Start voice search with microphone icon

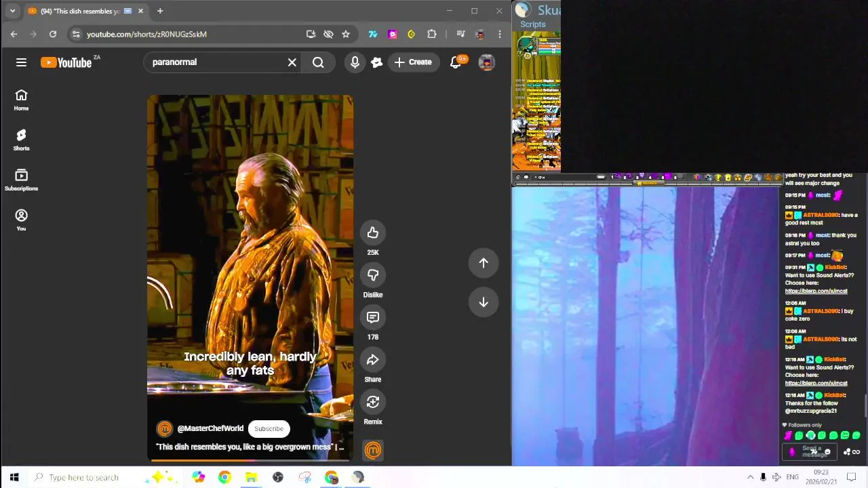click(x=355, y=62)
